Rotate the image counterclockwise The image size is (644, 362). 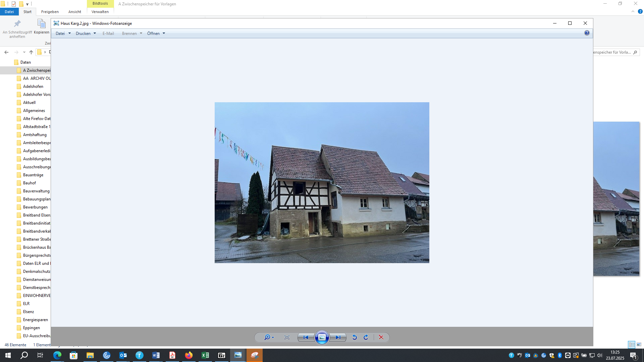coord(355,338)
